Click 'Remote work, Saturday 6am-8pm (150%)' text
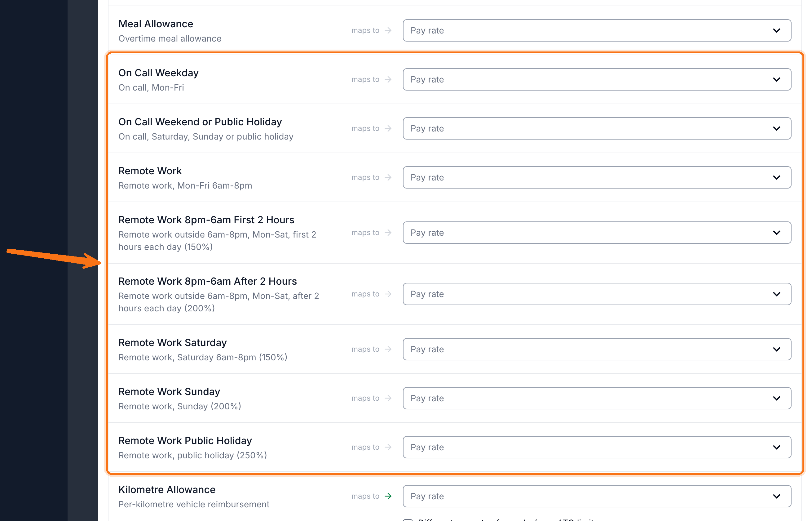Image resolution: width=812 pixels, height=521 pixels. click(202, 358)
